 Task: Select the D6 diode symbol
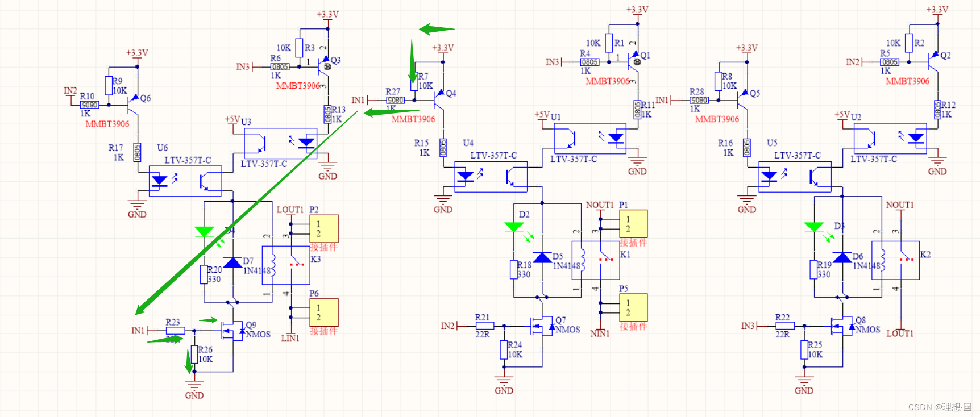[x=842, y=258]
